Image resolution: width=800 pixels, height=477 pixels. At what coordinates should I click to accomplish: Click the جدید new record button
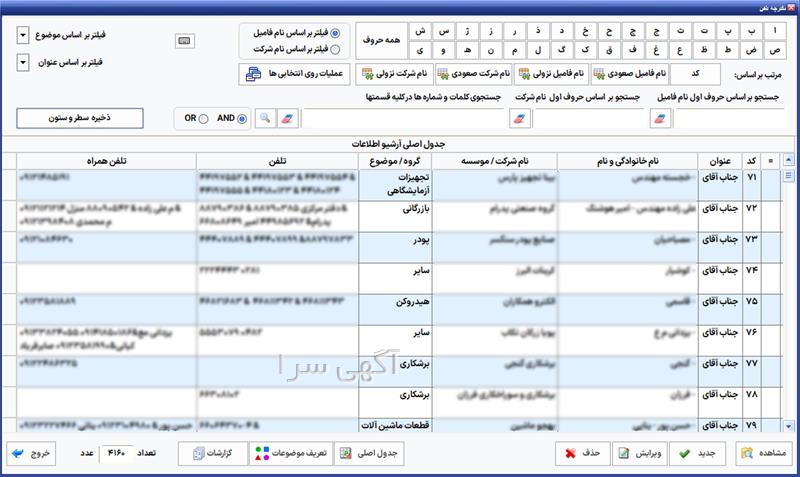tap(697, 453)
